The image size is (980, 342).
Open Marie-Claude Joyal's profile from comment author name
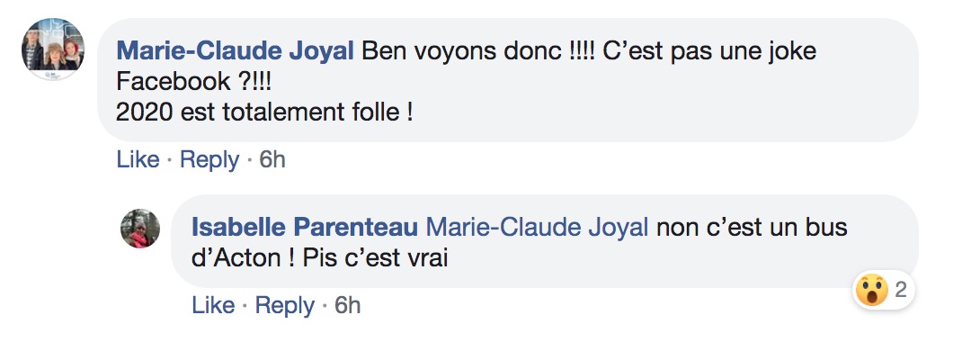click(x=236, y=50)
